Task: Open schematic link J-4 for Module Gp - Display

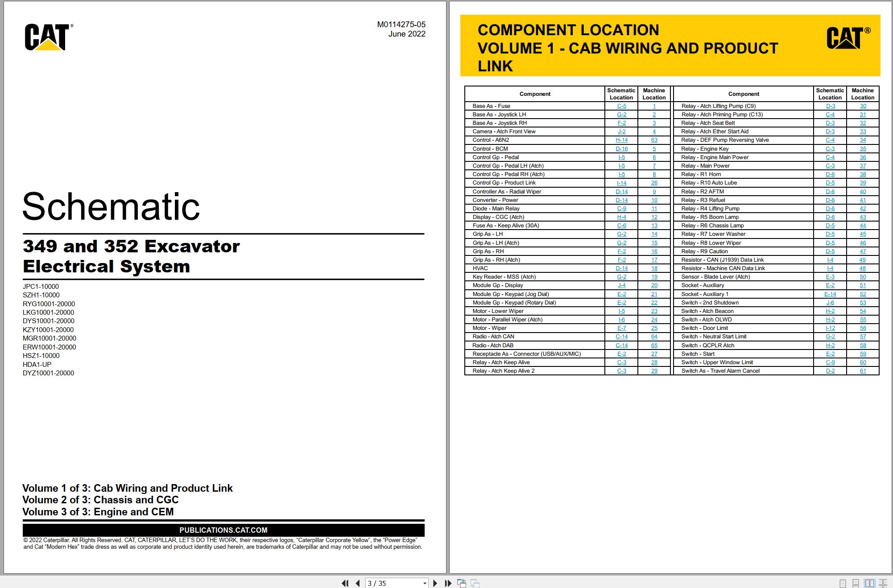Action: click(621, 285)
